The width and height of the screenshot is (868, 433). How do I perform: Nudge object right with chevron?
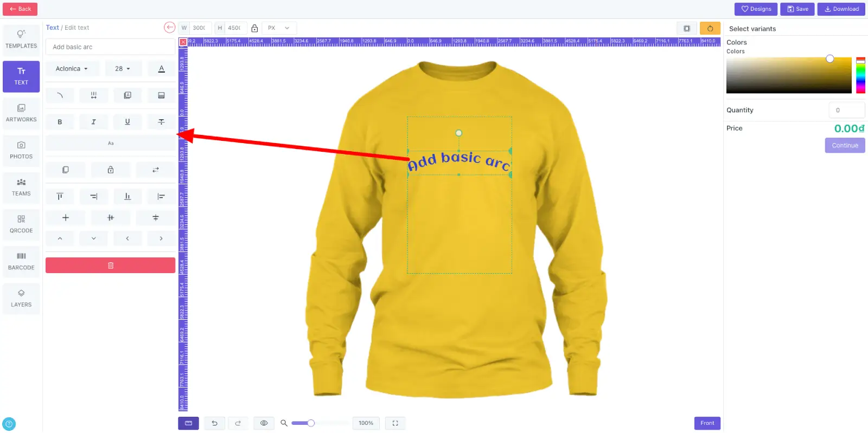coord(161,238)
